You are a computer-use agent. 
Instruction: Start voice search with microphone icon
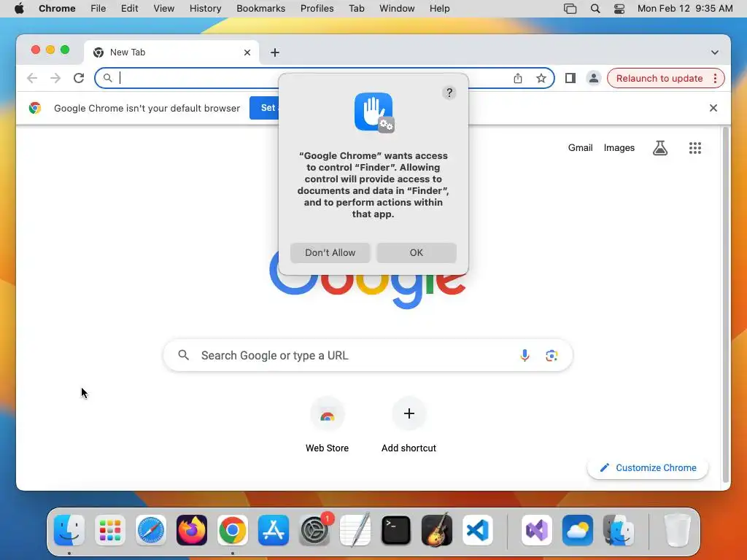(525, 355)
